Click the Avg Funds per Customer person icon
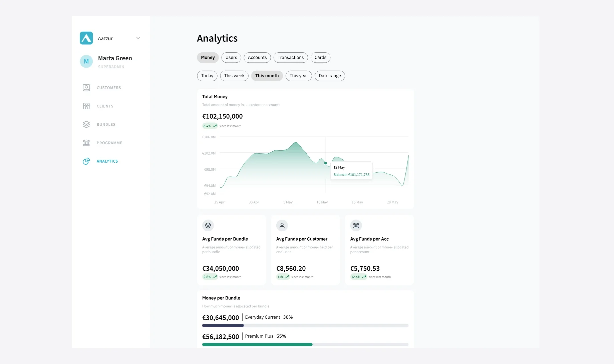The image size is (614, 364). click(282, 225)
